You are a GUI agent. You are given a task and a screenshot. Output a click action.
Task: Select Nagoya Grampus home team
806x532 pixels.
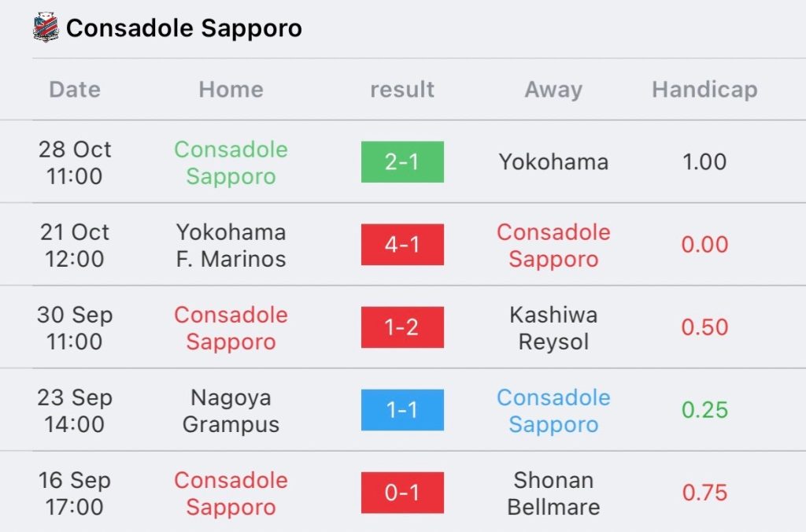coord(231,411)
